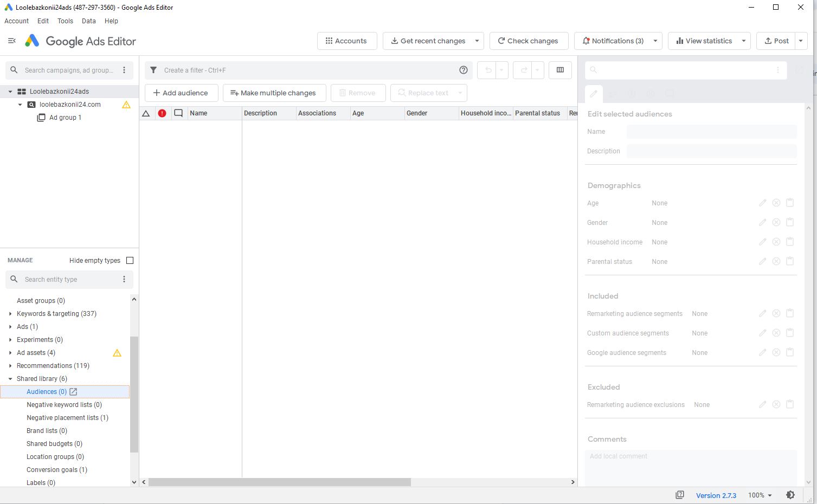Open the column chooser icon

[560, 70]
